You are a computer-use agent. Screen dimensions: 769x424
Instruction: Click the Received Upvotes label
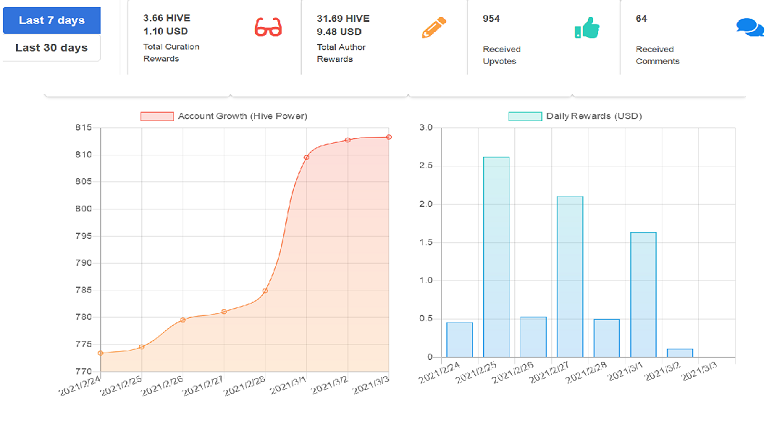[501, 55]
